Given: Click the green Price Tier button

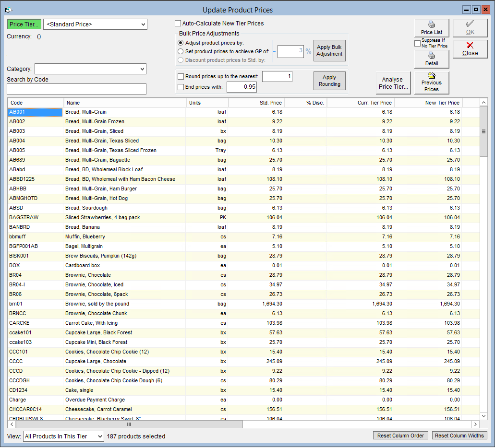Looking at the screenshot, I should pyautogui.click(x=24, y=24).
